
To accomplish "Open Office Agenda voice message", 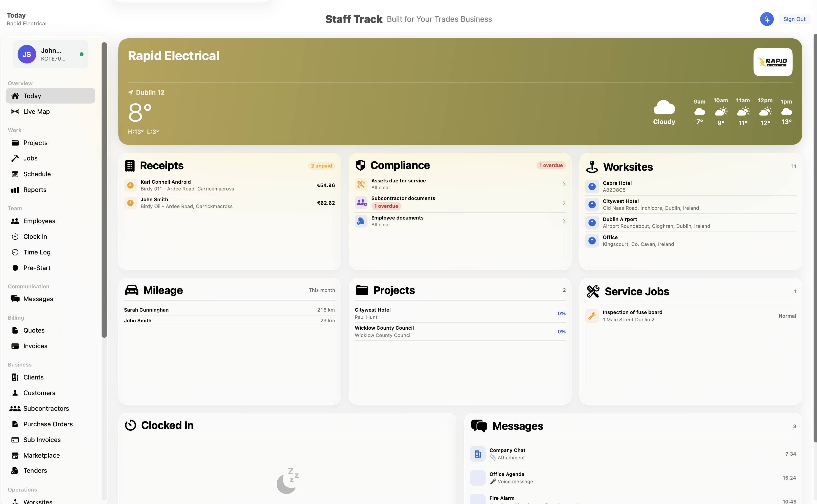I will tap(633, 478).
